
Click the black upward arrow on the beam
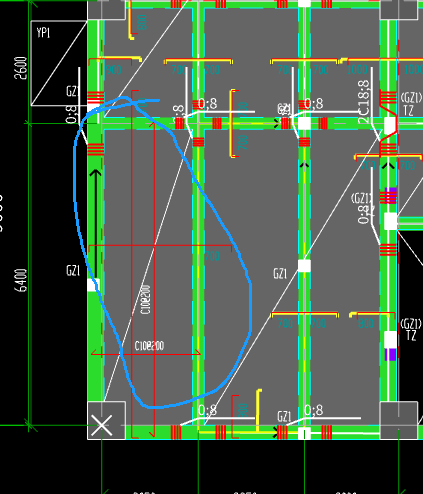click(x=96, y=223)
